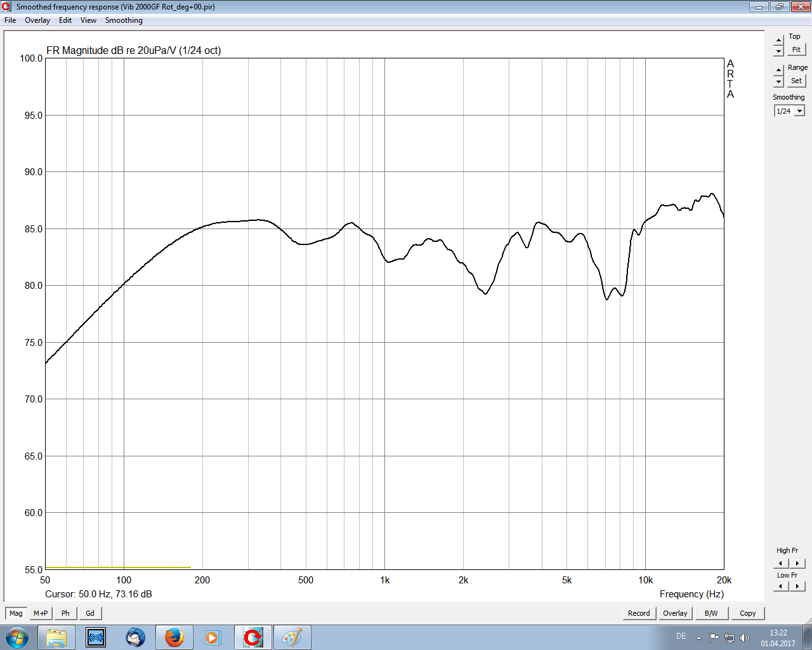Toggle B/W black and white display

[711, 613]
